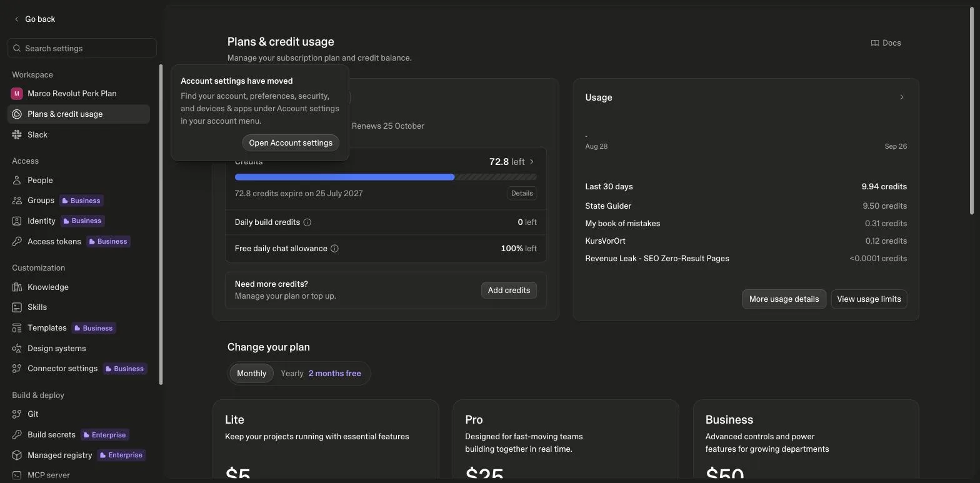The height and width of the screenshot is (483, 980).
Task: Click the sidebar vertical scrollbar
Action: 160,225
